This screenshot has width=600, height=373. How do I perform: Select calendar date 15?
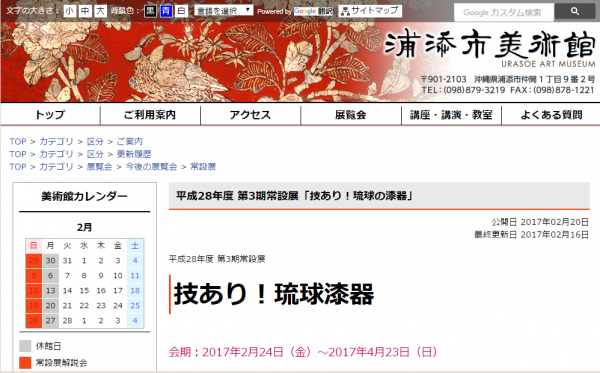[x=84, y=291]
